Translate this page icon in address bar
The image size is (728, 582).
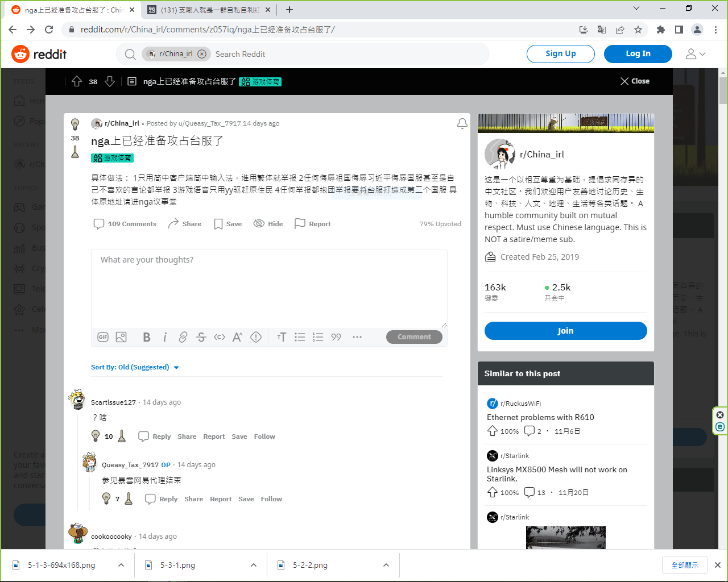pos(602,30)
